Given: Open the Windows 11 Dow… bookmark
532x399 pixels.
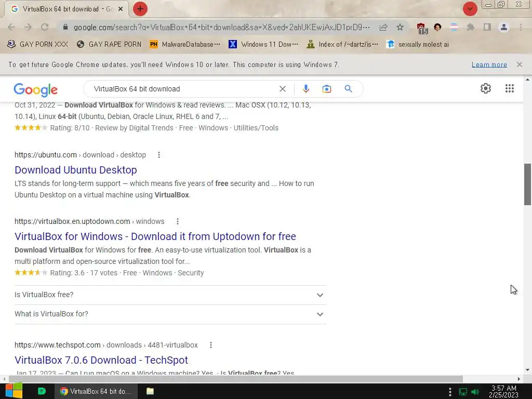Looking at the screenshot, I should click(263, 45).
